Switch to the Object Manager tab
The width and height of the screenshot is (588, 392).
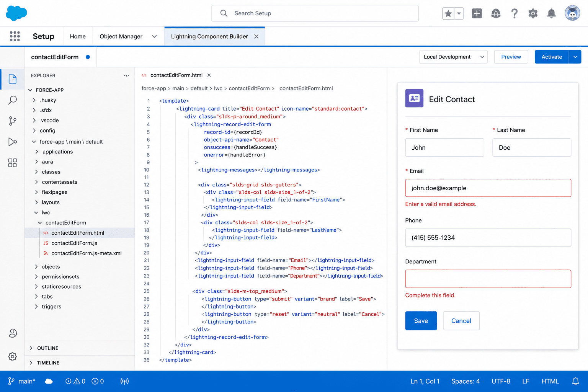pos(121,36)
